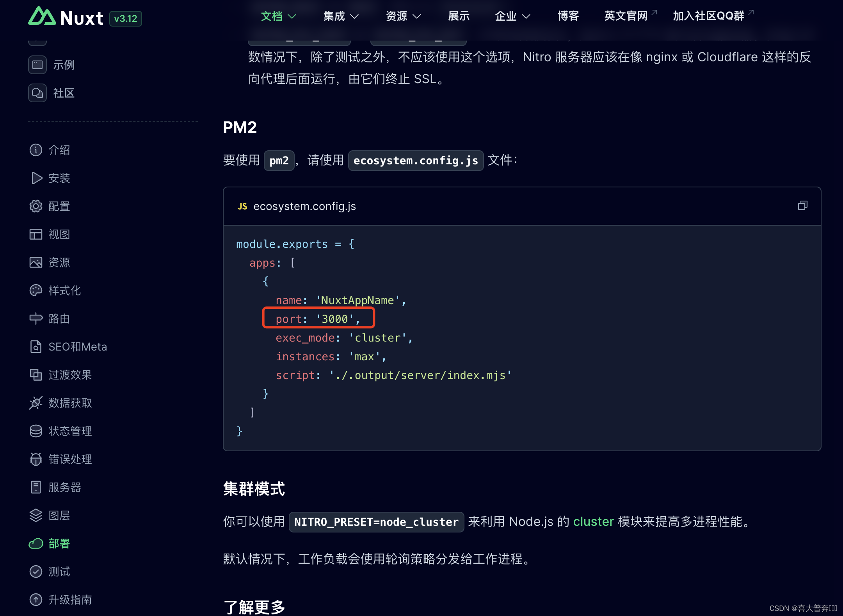Open 状态管理 in the sidebar
The image size is (843, 616).
click(x=70, y=431)
